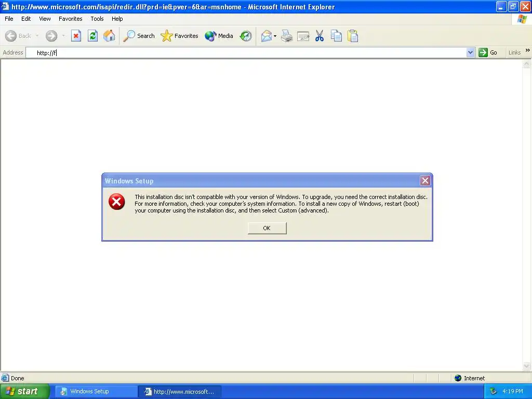Click OK in Windows Setup dialog
The height and width of the screenshot is (399, 532).
coord(267,228)
